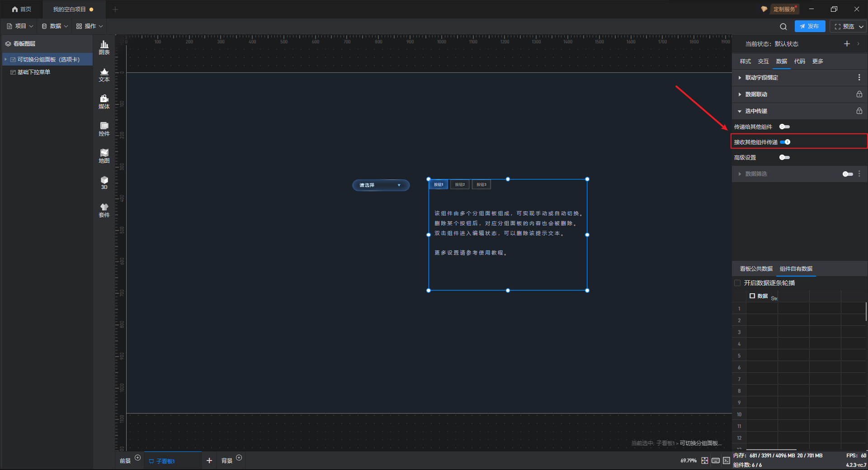Click the 发布 publish button
868x470 pixels.
click(810, 27)
